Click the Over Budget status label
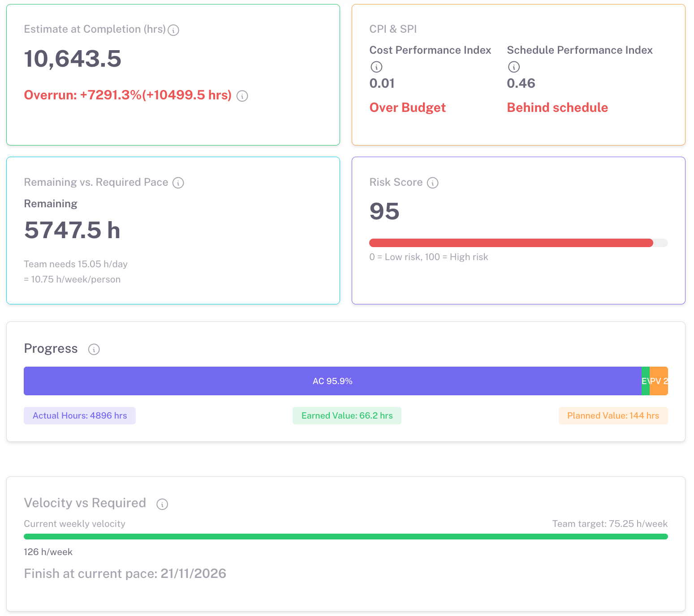The image size is (694, 616). pyautogui.click(x=407, y=107)
